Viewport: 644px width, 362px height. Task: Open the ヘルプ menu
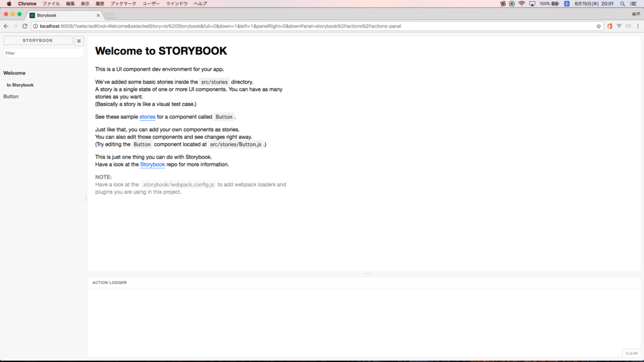[200, 4]
